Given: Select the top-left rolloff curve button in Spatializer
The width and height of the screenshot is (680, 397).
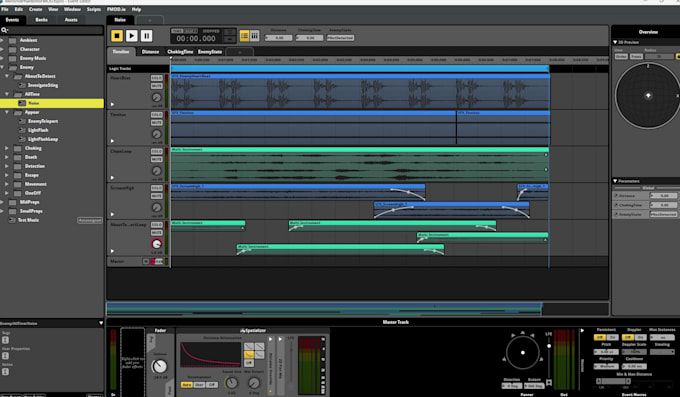Looking at the screenshot, I should (249, 346).
